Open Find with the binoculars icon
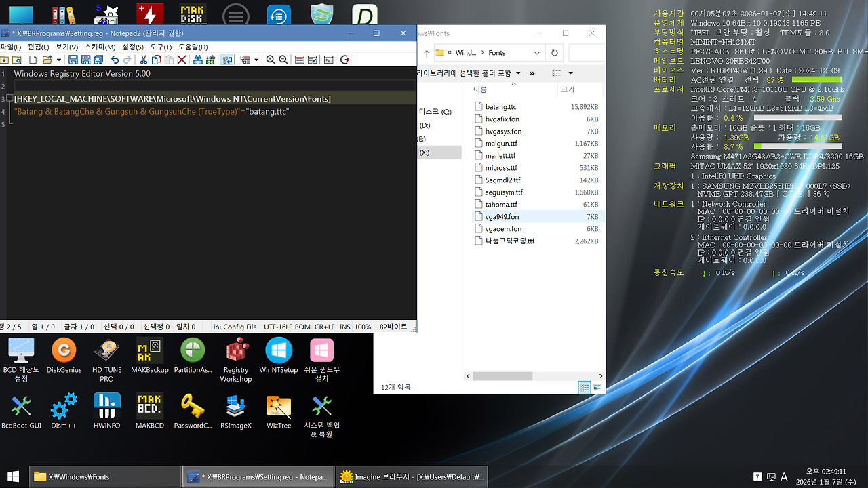 198,60
